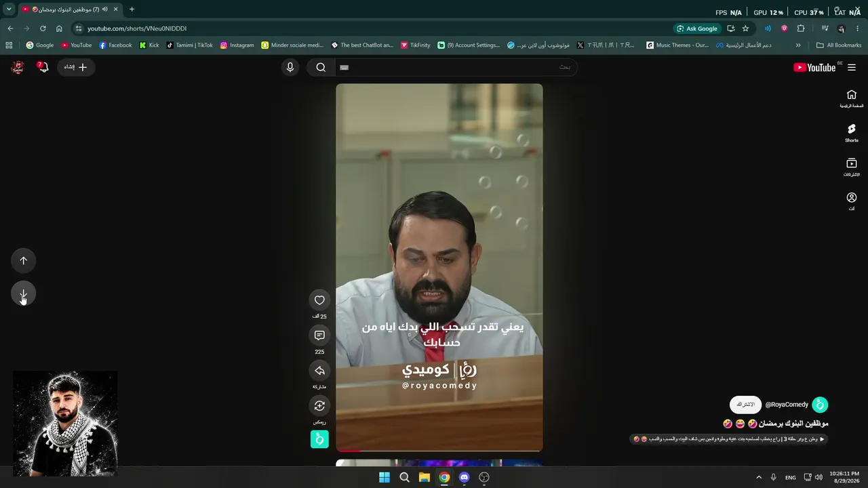Image resolution: width=868 pixels, height=488 pixels.
Task: Open Discord from the taskbar
Action: (464, 477)
